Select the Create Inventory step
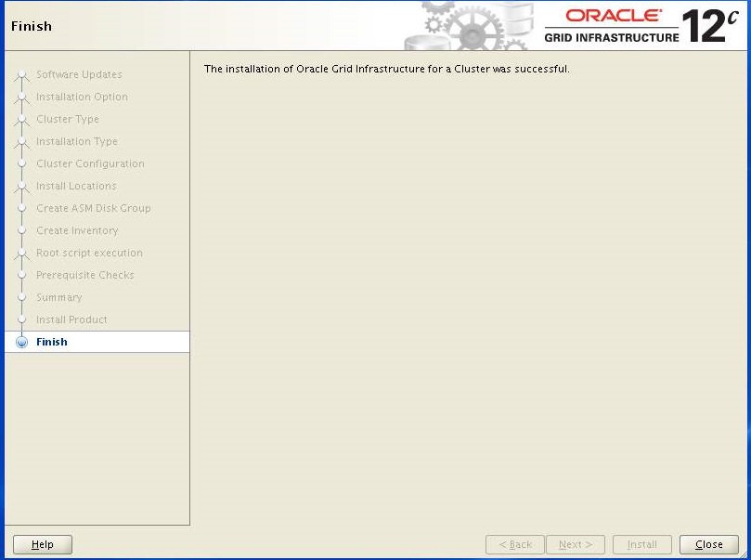751x560 pixels. (77, 230)
